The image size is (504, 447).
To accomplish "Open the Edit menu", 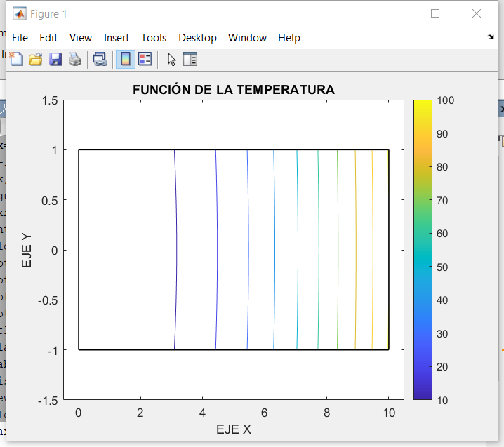I will pos(48,38).
